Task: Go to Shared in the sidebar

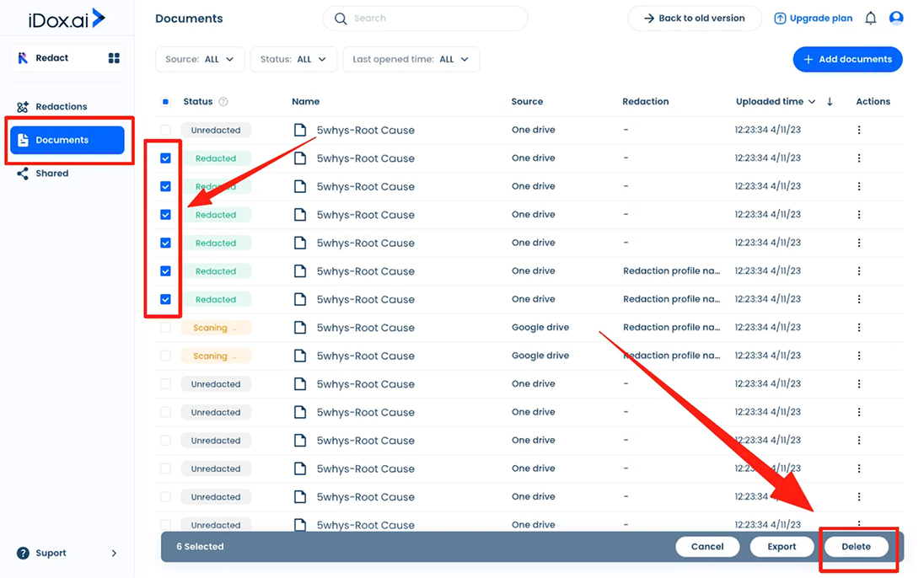Action: click(51, 174)
